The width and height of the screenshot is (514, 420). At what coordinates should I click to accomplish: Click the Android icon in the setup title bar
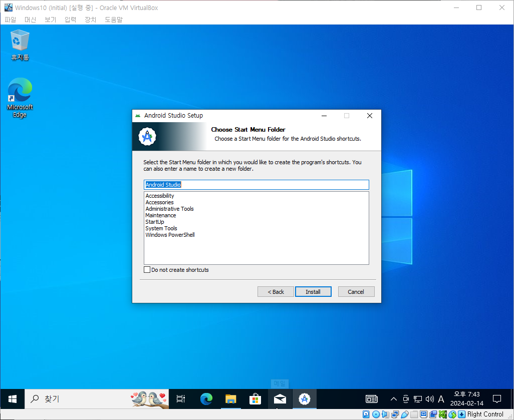[138, 116]
